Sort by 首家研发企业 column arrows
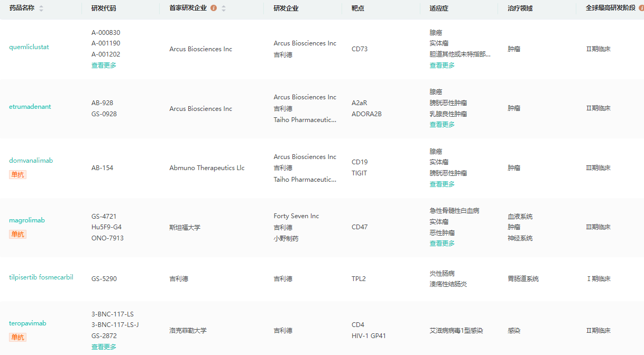The height and width of the screenshot is (355, 644). click(224, 8)
